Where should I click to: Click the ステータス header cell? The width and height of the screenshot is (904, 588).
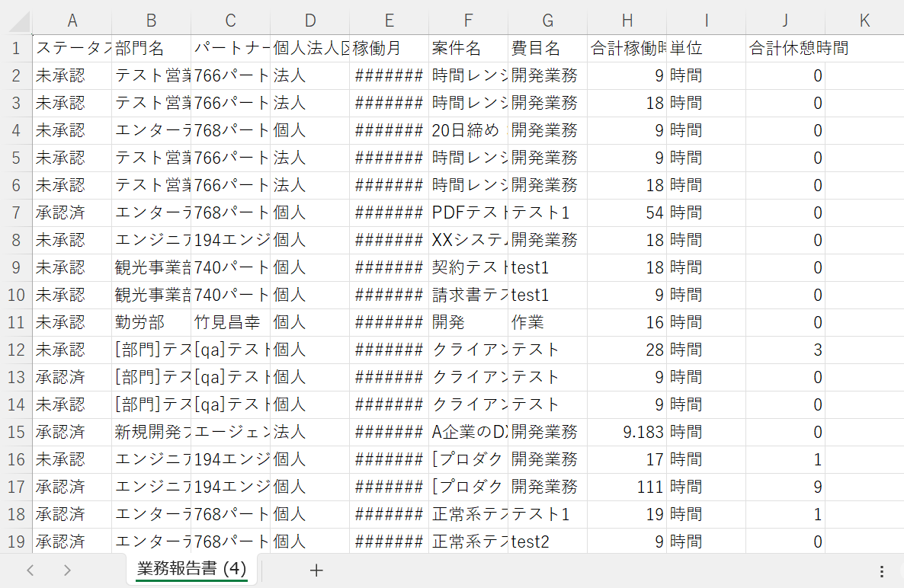tap(72, 49)
